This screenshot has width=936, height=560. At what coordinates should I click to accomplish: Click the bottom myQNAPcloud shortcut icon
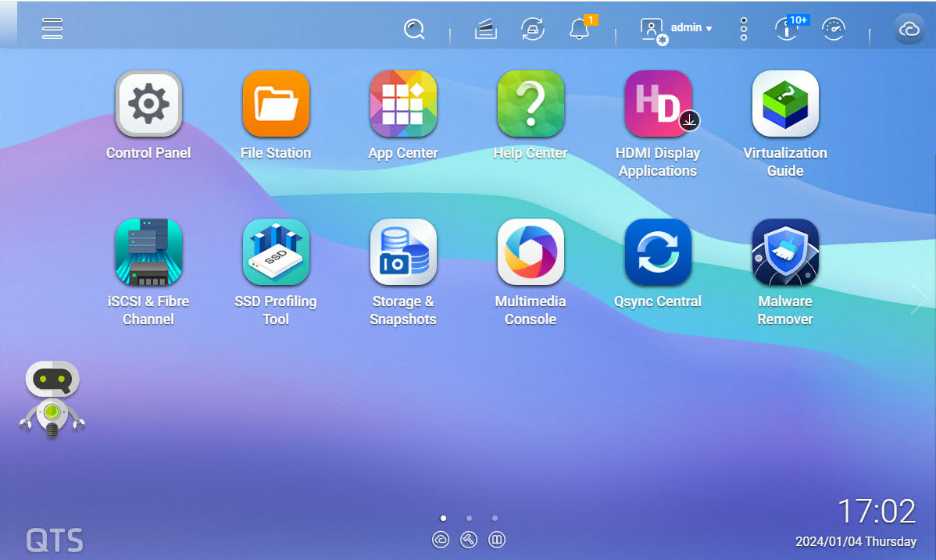(441, 540)
